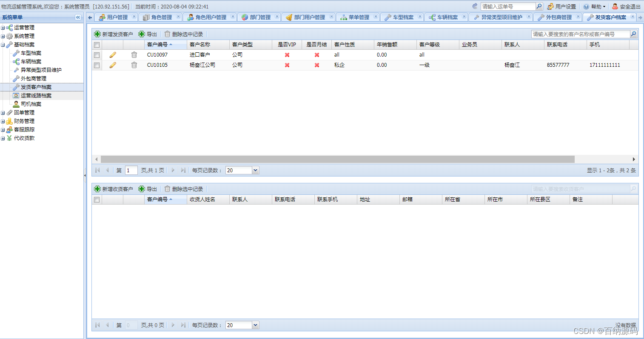Toggle select-all checkbox in consignee grid
The width and height of the screenshot is (644, 339).
[x=97, y=199]
